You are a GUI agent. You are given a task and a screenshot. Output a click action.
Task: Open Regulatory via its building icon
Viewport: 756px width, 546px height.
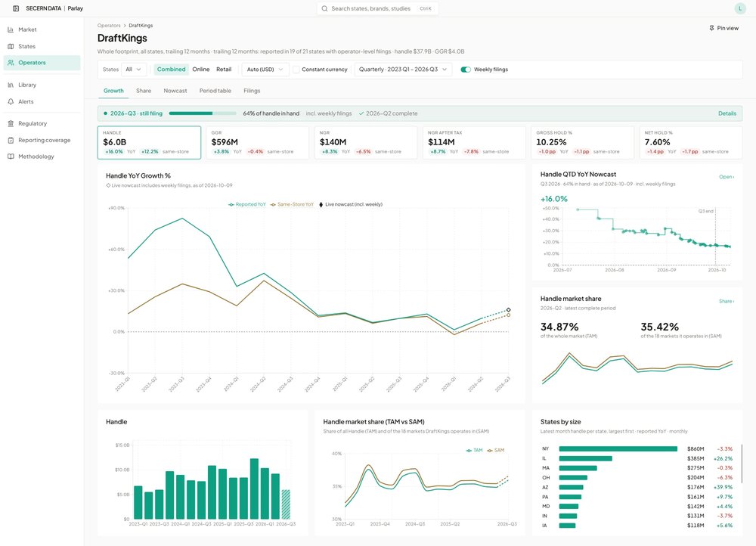pyautogui.click(x=11, y=123)
